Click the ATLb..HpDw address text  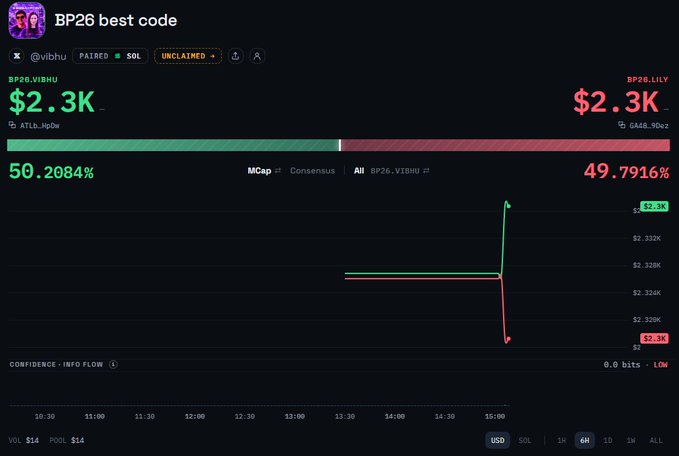coord(40,126)
